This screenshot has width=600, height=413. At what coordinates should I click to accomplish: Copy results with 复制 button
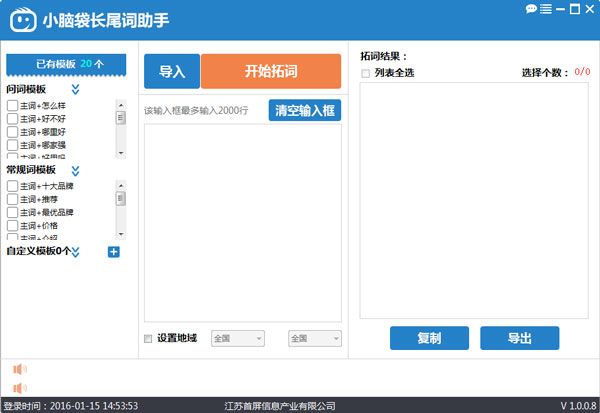[x=429, y=338]
